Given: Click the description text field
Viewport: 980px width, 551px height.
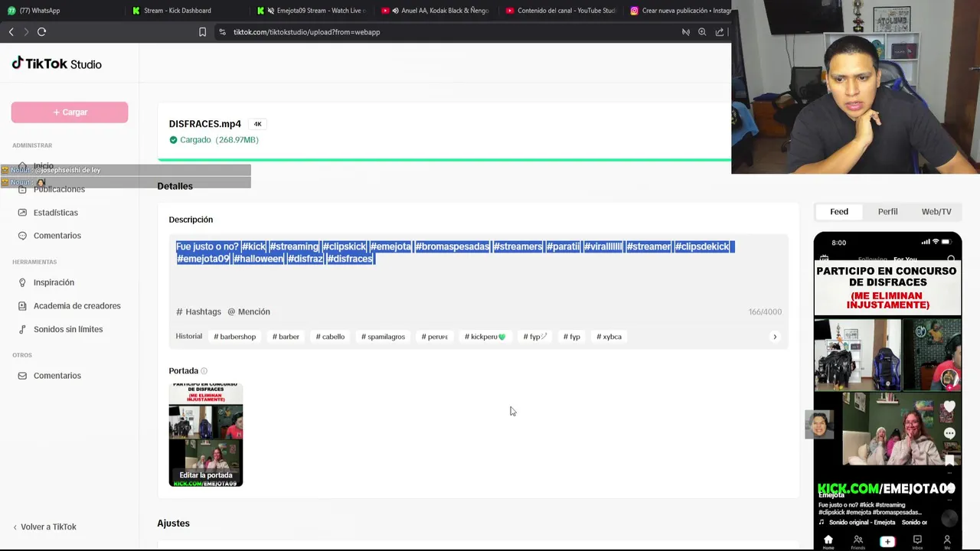Looking at the screenshot, I should tap(478, 268).
